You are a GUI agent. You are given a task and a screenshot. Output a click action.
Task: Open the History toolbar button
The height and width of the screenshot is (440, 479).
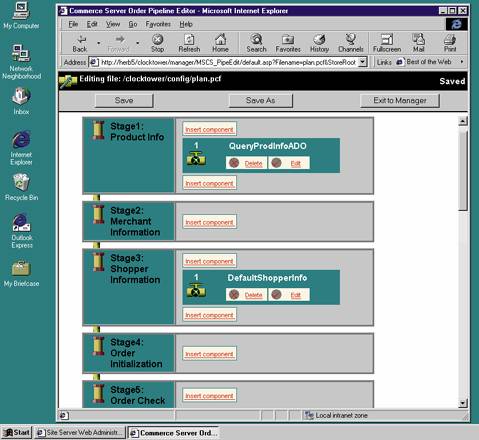[x=319, y=43]
